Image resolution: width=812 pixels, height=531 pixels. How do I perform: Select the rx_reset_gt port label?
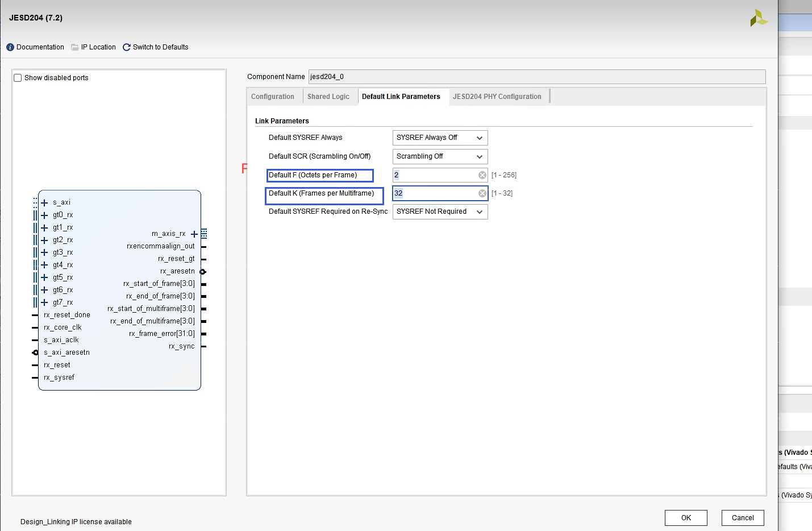point(176,259)
